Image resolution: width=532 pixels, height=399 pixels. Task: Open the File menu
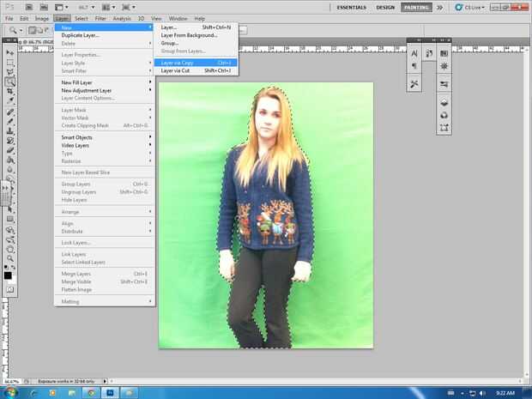pos(9,18)
